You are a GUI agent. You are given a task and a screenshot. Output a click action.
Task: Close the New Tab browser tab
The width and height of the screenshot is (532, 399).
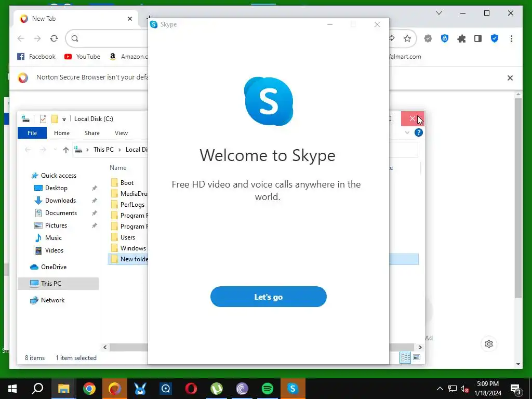[129, 19]
